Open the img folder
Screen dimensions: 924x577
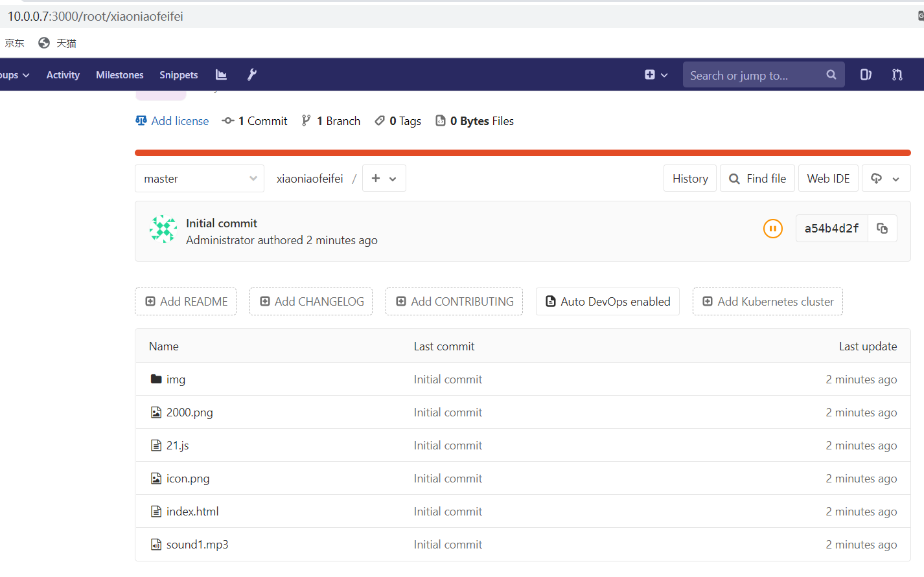(x=176, y=379)
